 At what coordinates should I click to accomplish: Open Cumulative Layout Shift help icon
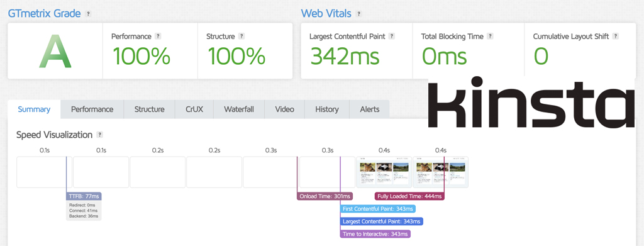pyautogui.click(x=615, y=36)
